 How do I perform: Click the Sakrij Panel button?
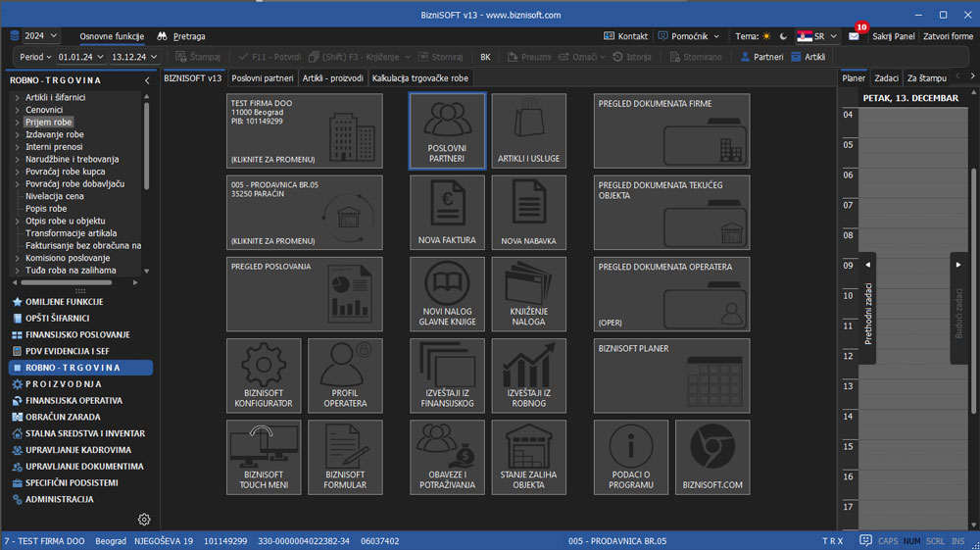[893, 36]
